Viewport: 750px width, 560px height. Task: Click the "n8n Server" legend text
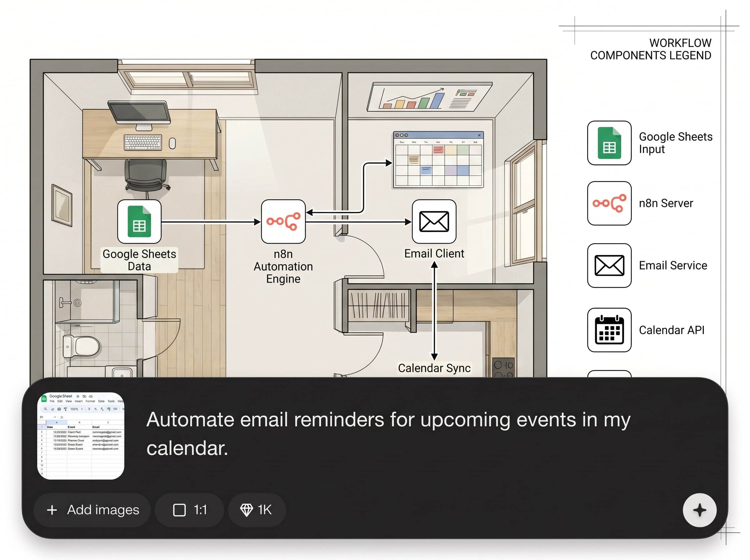pos(666,203)
